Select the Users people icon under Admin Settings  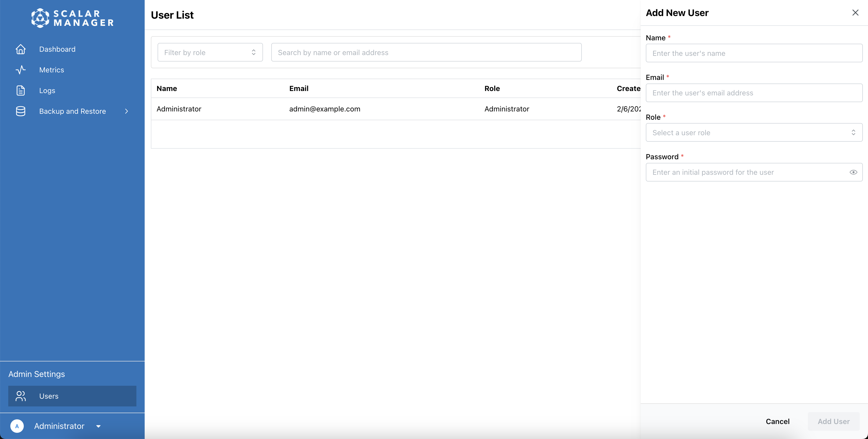pyautogui.click(x=21, y=396)
